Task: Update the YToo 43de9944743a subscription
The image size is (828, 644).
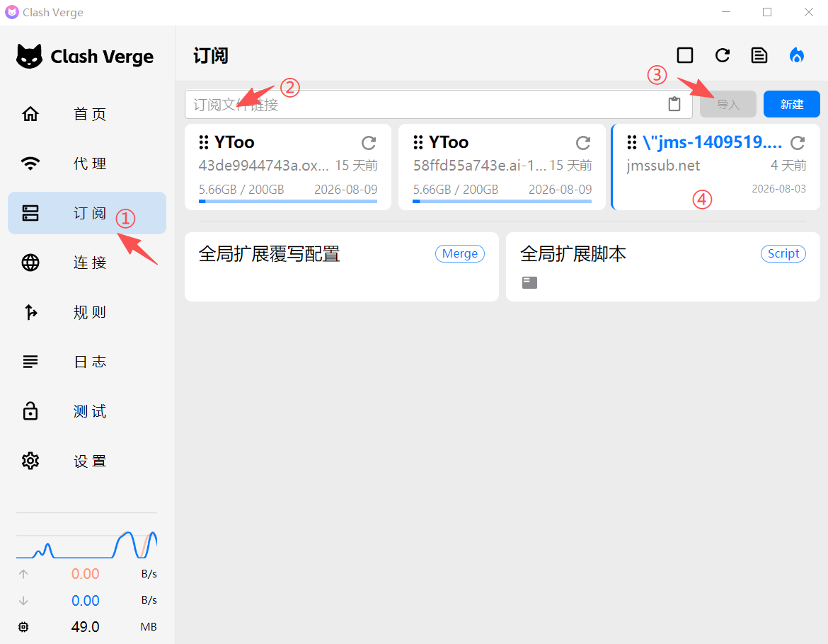Action: (x=369, y=142)
